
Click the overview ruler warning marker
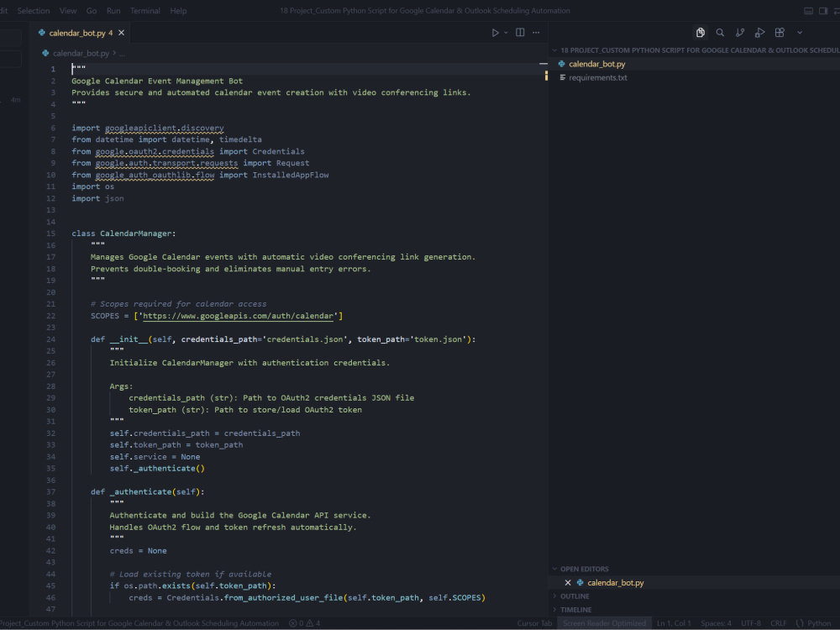click(546, 76)
